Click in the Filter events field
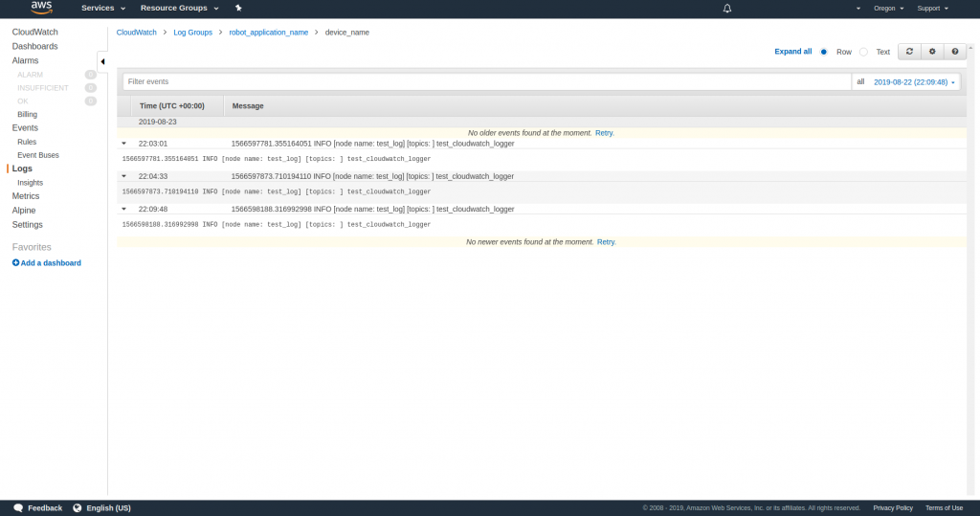Image resolution: width=980 pixels, height=516 pixels. tap(487, 82)
